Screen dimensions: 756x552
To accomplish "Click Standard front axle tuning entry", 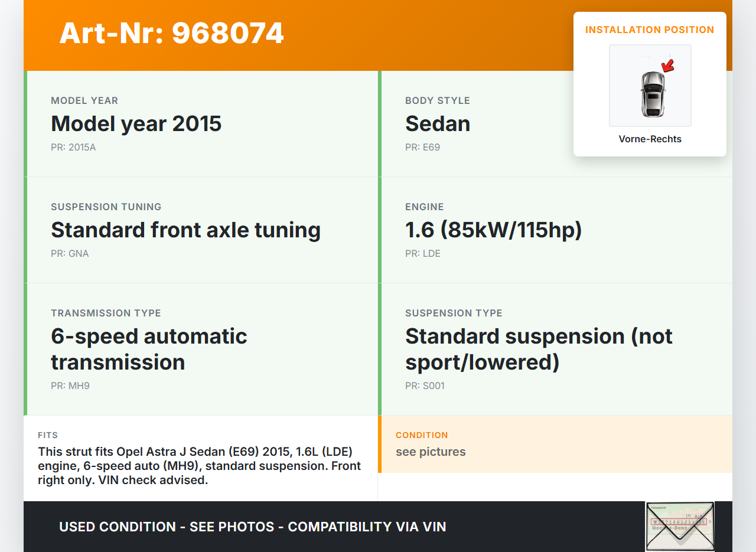I will tap(185, 230).
